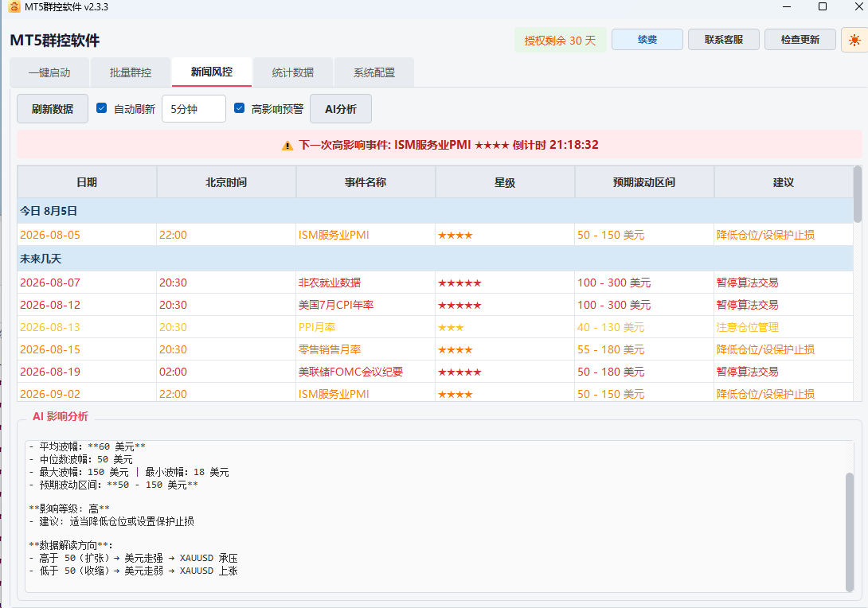This screenshot has height=608, width=868.
Task: Select the 今日 8月5日 group row
Action: 435,211
